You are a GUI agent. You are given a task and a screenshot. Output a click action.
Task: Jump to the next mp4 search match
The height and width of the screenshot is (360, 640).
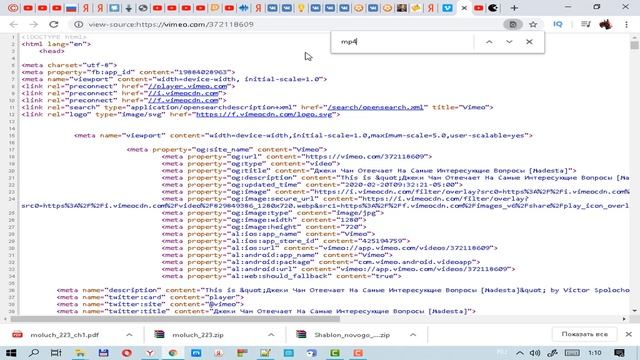(x=509, y=42)
